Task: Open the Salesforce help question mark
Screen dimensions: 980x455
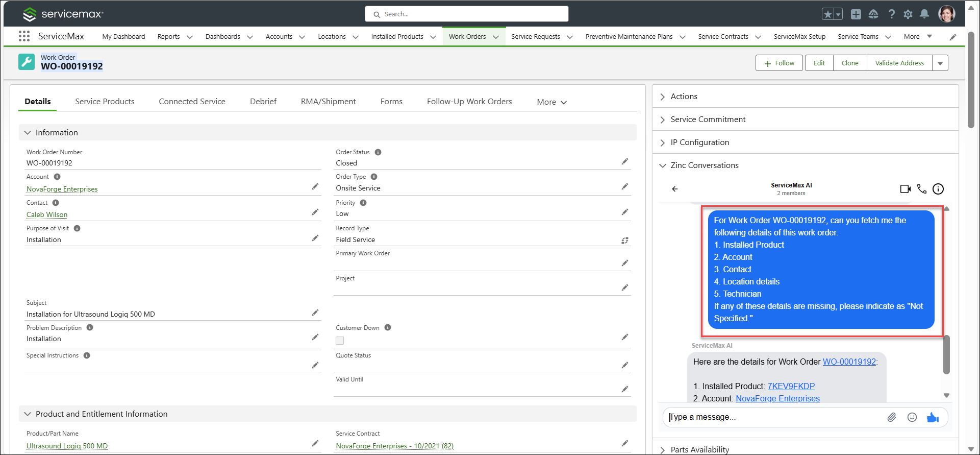Action: pyautogui.click(x=891, y=14)
